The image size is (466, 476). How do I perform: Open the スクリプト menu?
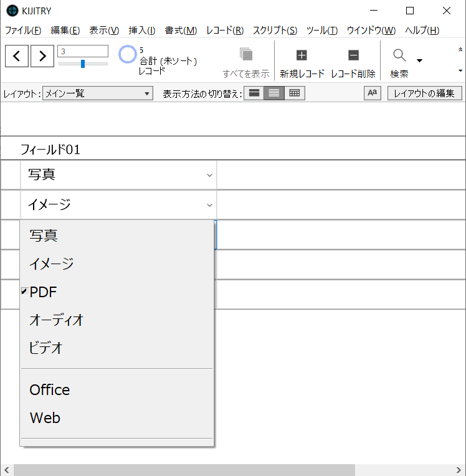(x=275, y=31)
